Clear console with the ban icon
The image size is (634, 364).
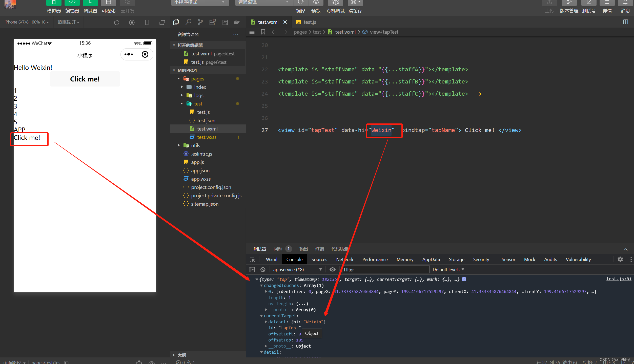[263, 270]
